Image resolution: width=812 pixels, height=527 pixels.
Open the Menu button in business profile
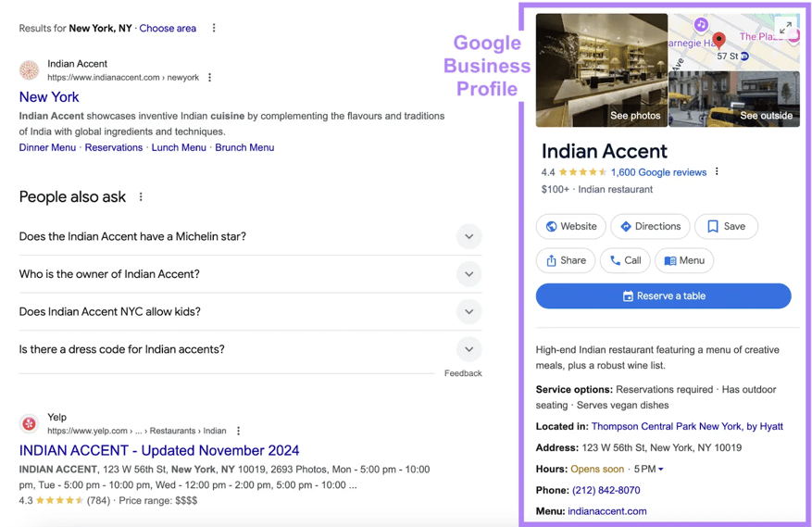click(684, 260)
